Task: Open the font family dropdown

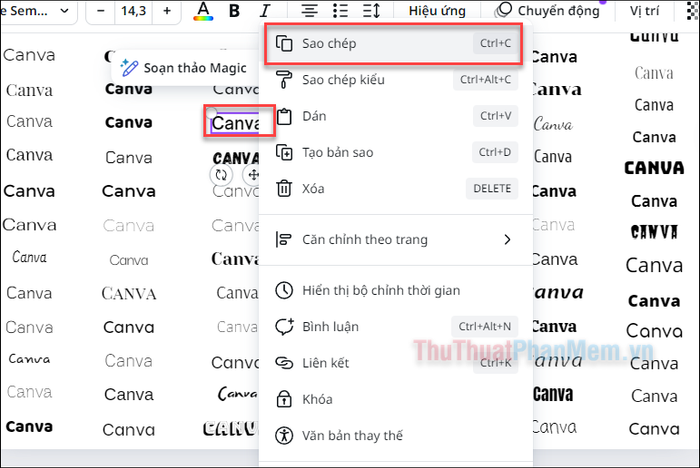Action: 38,11
